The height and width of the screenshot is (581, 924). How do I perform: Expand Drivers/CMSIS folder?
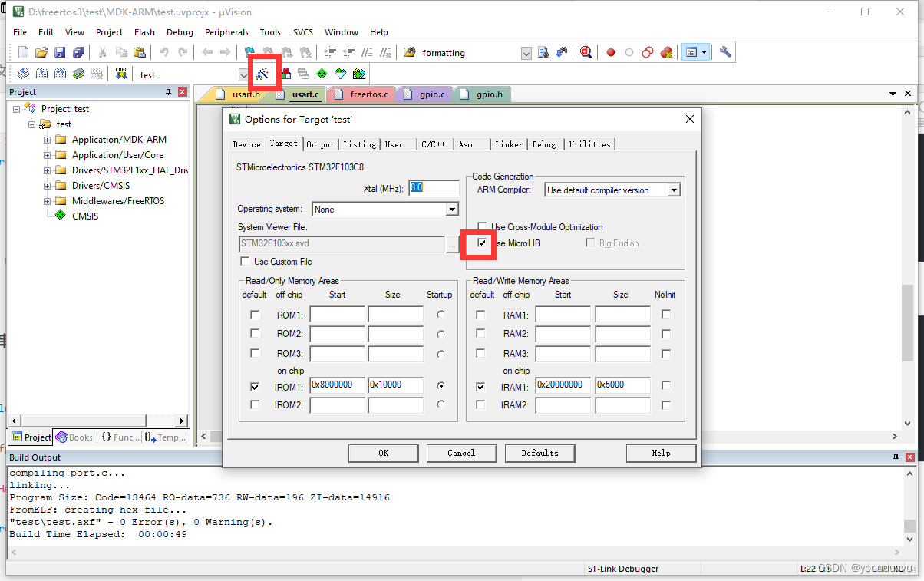click(48, 186)
